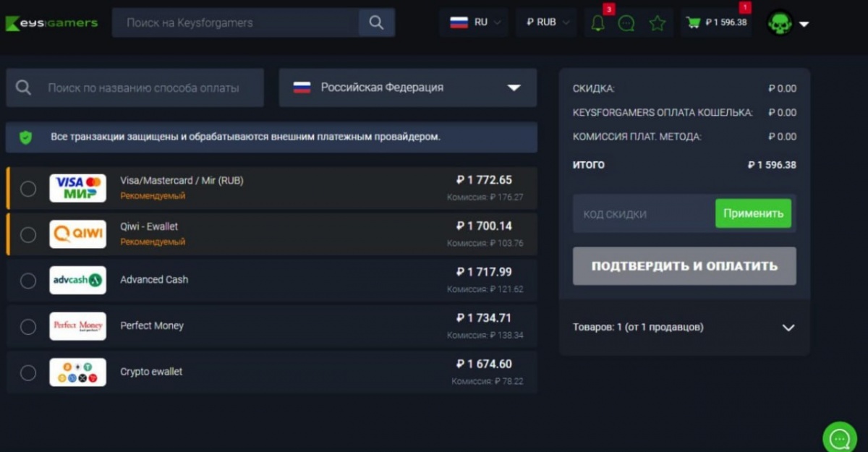
Task: Select Visa/Mastercard / Mir radio button
Action: (x=27, y=189)
